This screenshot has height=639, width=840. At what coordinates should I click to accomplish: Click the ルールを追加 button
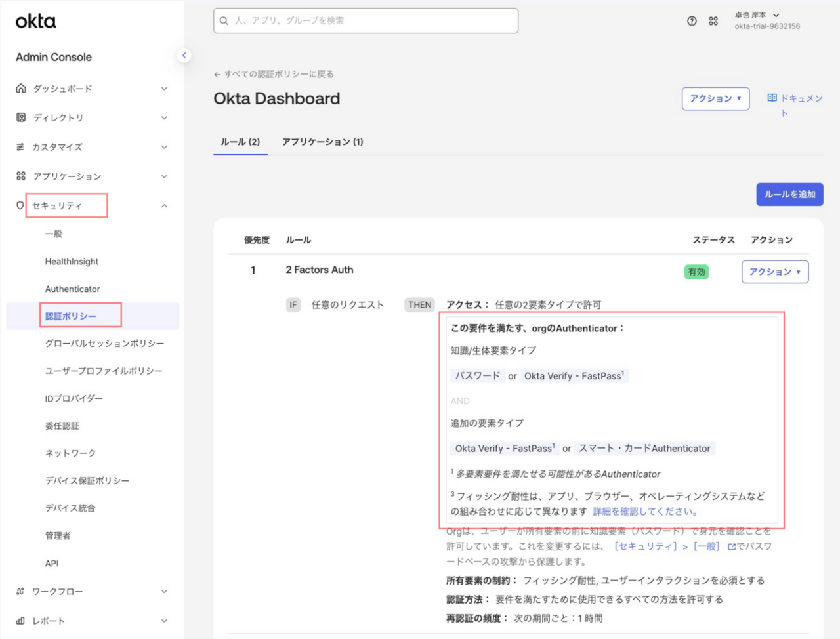coord(789,194)
